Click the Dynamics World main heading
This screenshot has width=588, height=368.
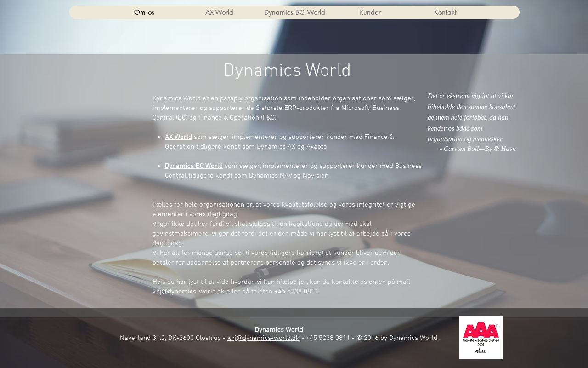coord(287,71)
